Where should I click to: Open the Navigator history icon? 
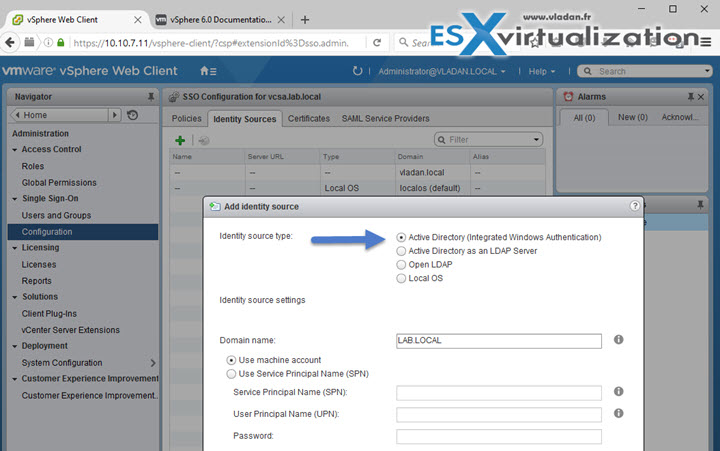point(132,115)
